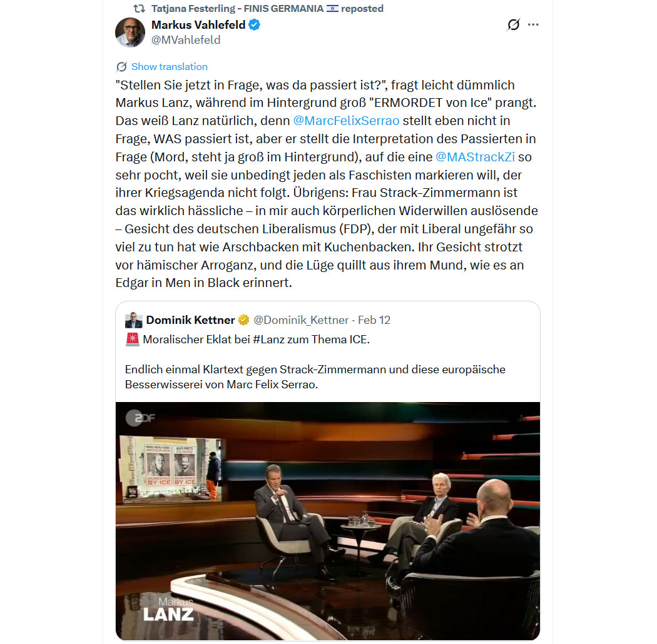The width and height of the screenshot is (657, 644).
Task: Click the Show translation link
Action: pos(170,66)
